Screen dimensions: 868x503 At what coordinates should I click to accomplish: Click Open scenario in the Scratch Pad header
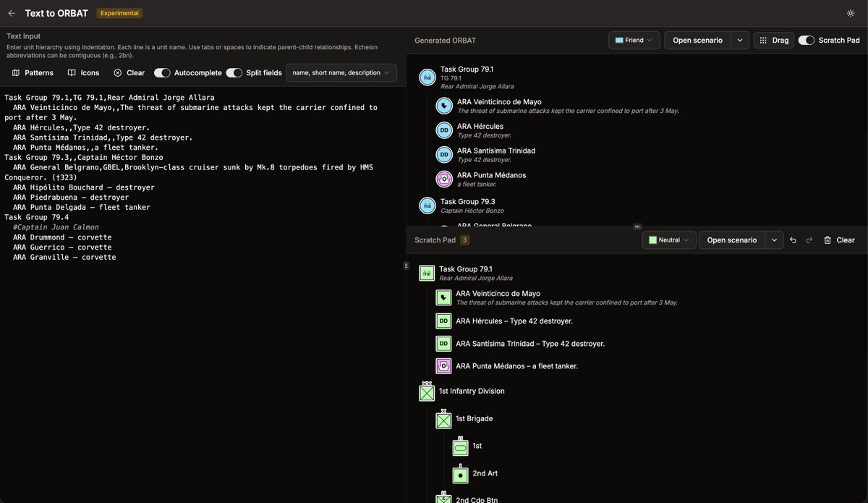(731, 240)
